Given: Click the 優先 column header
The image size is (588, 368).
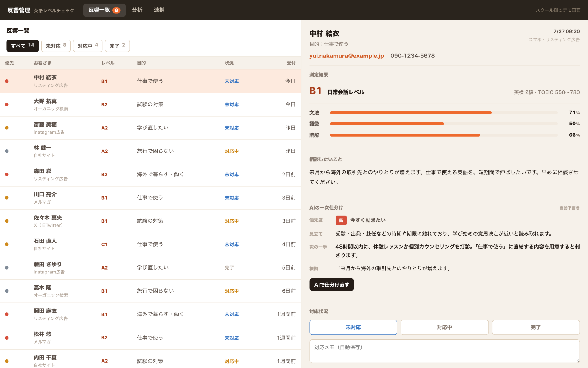Looking at the screenshot, I should tap(9, 63).
